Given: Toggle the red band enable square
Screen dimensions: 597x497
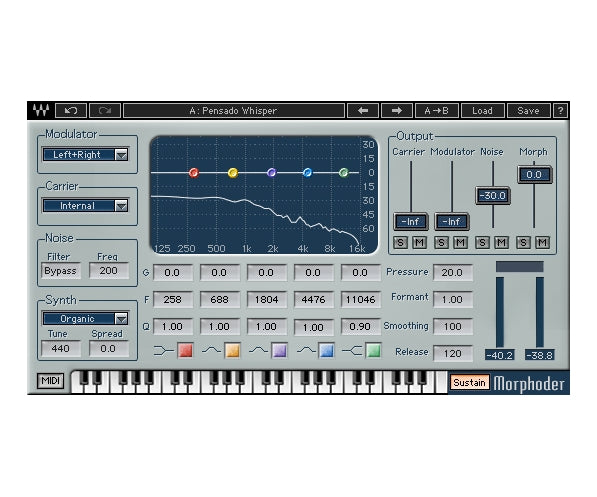Looking at the screenshot, I should click(x=185, y=350).
